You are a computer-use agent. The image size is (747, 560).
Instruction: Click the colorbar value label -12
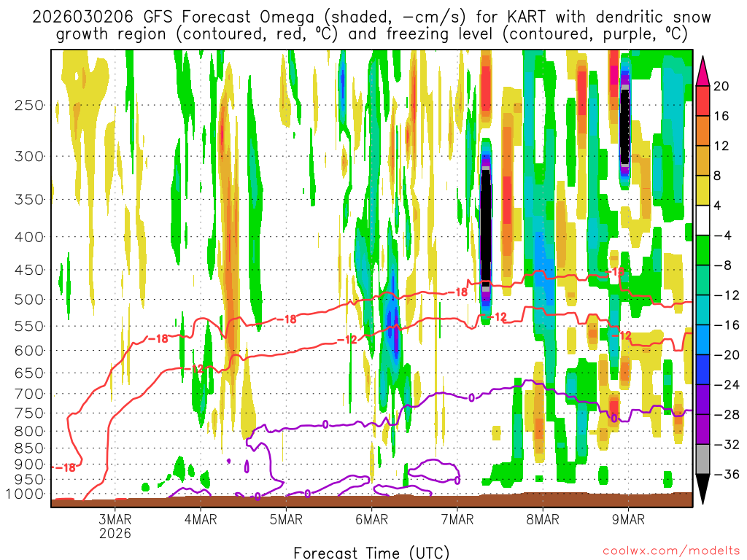pyautogui.click(x=726, y=295)
